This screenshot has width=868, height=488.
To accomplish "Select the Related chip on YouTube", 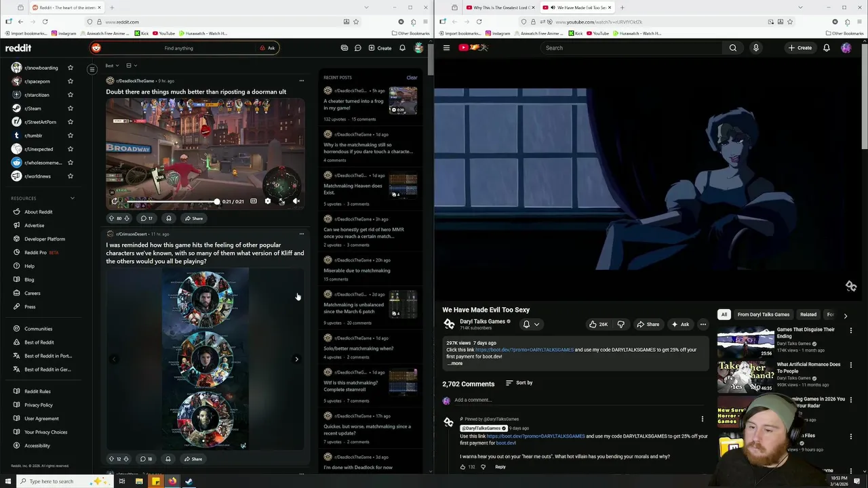I will click(808, 314).
